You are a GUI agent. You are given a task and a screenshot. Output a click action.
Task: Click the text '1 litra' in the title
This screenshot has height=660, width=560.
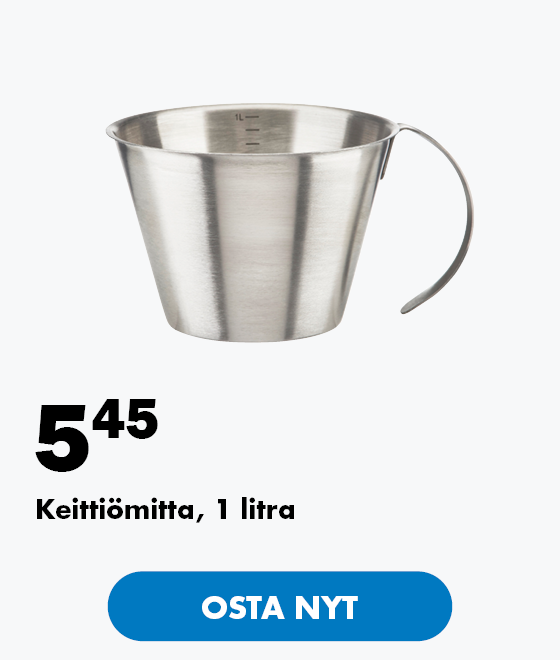coord(256,509)
